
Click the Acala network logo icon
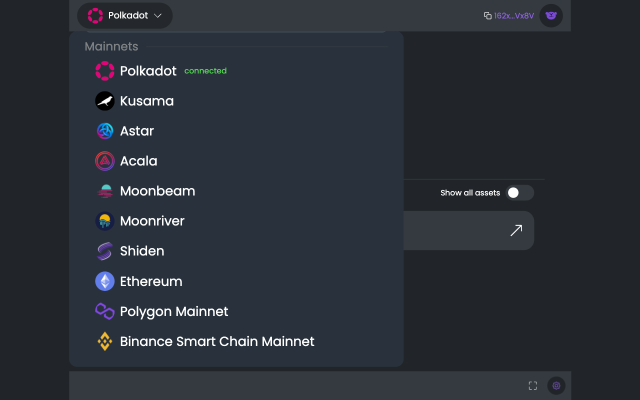point(105,161)
